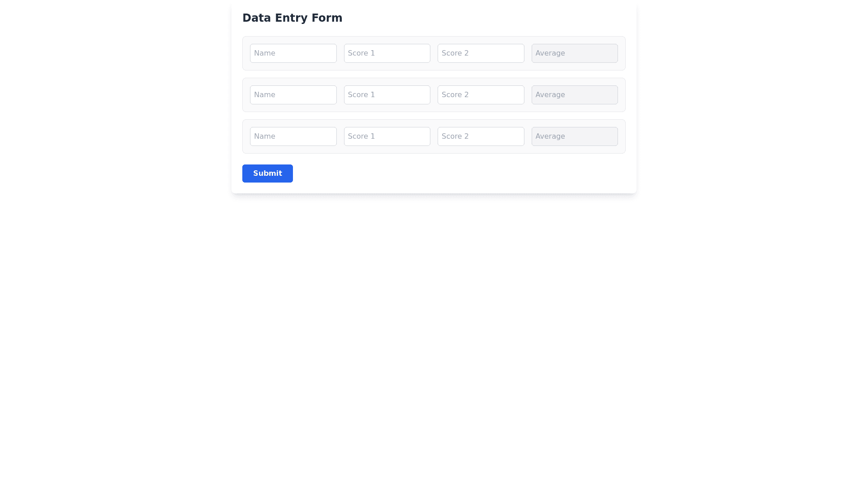
Task: Click Score 1 in the second row
Action: tap(387, 95)
